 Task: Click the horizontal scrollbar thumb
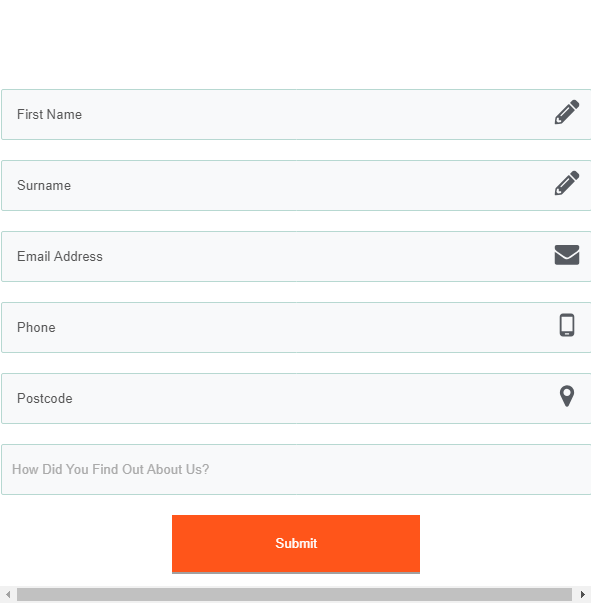[x=294, y=595]
